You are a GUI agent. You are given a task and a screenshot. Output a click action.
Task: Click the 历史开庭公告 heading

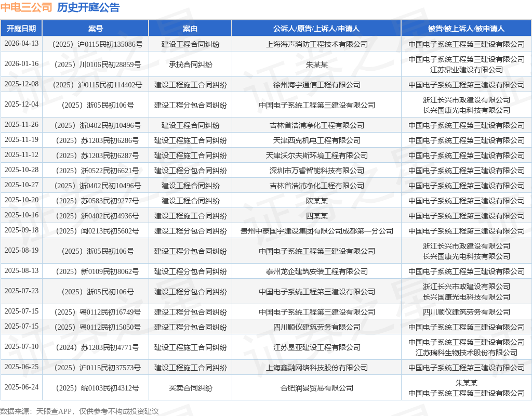pyautogui.click(x=88, y=7)
